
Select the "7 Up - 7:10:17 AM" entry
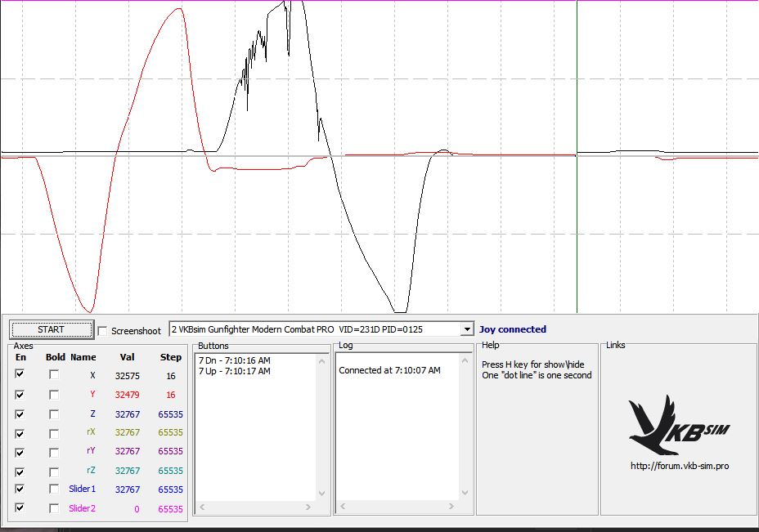click(234, 371)
